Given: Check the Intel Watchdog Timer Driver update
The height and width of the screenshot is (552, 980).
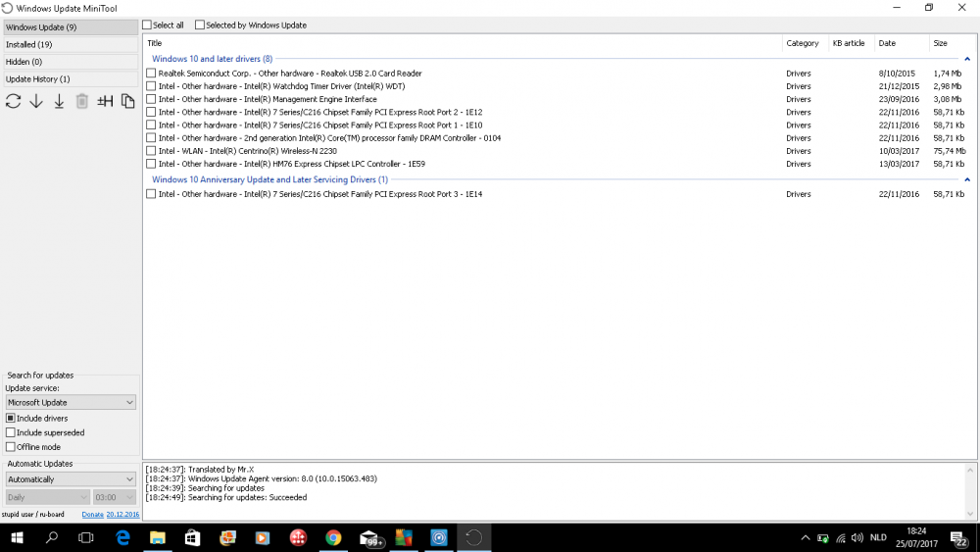Looking at the screenshot, I should pyautogui.click(x=151, y=86).
